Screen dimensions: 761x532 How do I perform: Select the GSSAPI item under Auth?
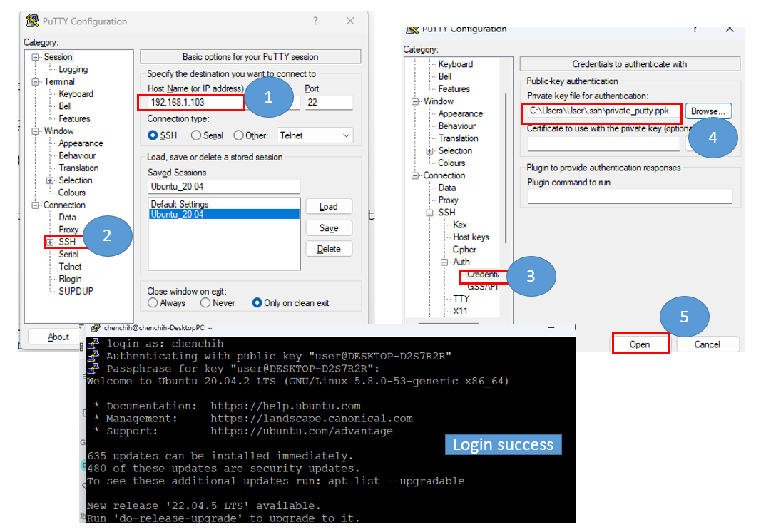click(483, 287)
